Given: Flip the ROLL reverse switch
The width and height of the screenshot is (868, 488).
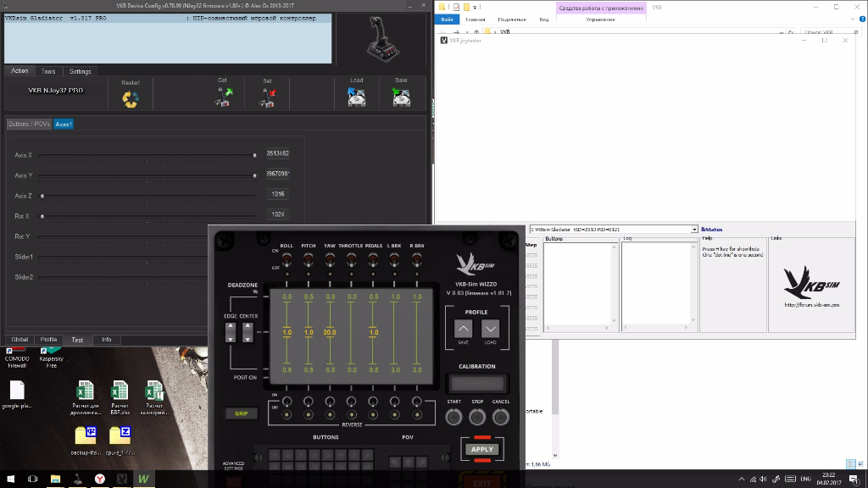Looking at the screenshot, I should coord(287,402).
